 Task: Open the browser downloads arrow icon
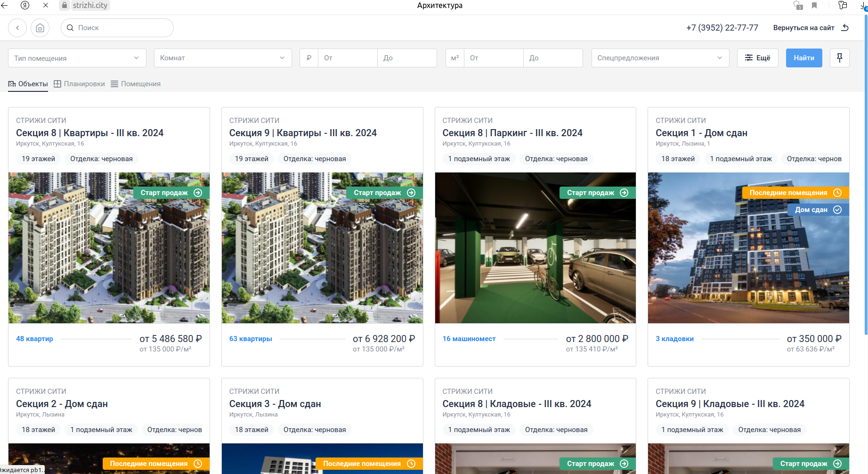point(864,6)
